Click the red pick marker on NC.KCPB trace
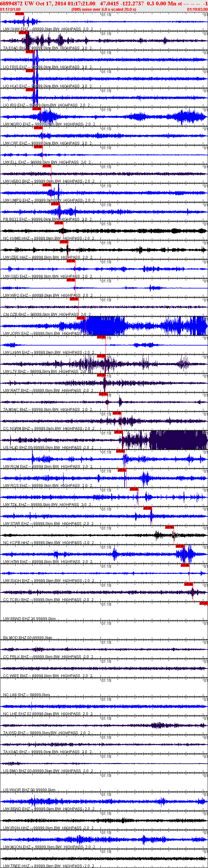This screenshot has height=868, width=208. (170, 527)
